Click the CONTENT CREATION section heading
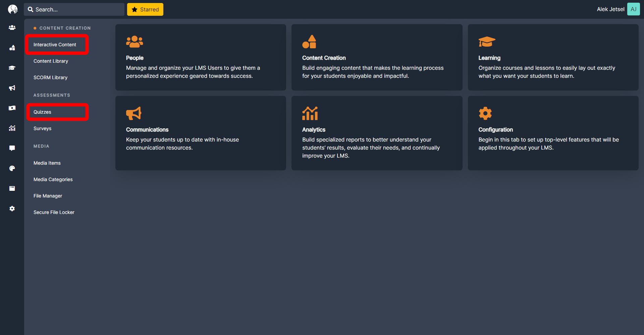The height and width of the screenshot is (335, 644). [x=65, y=28]
